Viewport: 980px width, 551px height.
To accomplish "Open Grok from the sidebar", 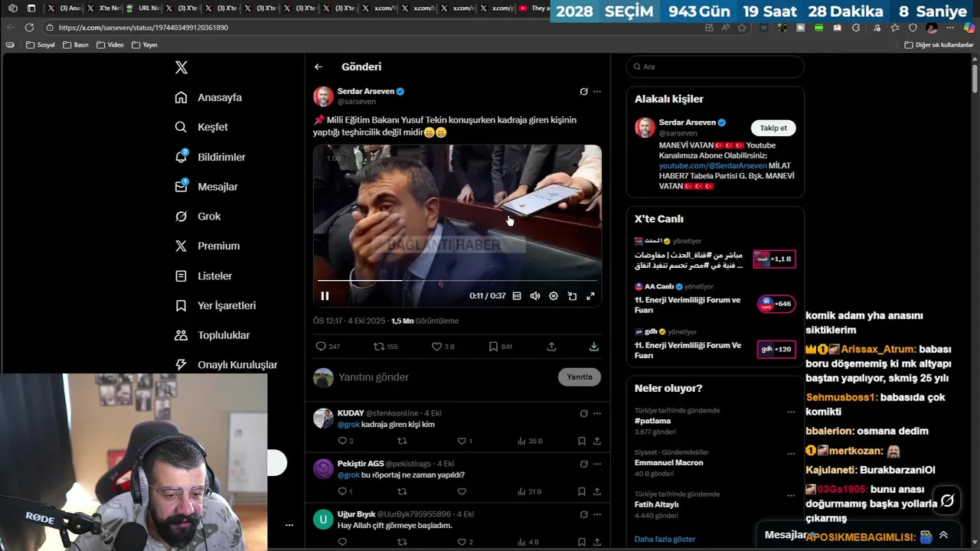I will (198, 217).
